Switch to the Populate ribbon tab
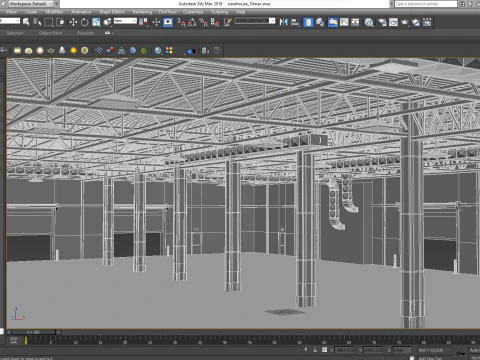The image size is (480, 360). [85, 33]
